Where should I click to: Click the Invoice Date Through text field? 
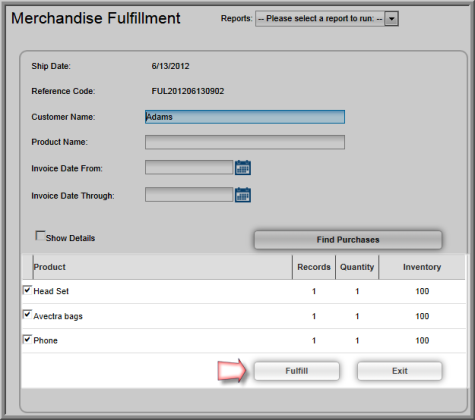click(189, 195)
